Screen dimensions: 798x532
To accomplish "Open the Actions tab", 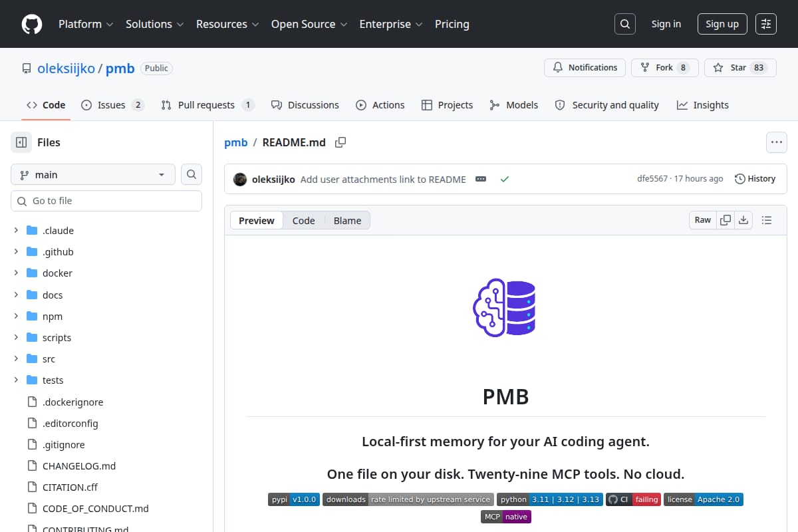I will (380, 105).
